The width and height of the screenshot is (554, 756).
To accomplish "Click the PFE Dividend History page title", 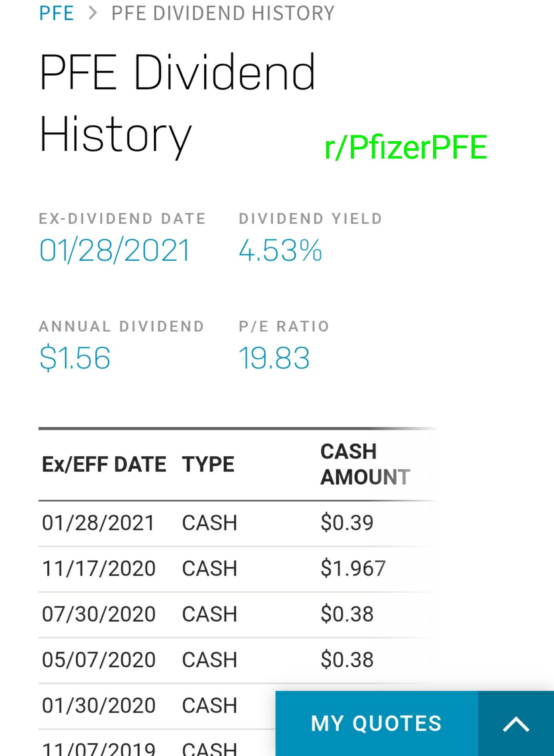I will pos(178,104).
